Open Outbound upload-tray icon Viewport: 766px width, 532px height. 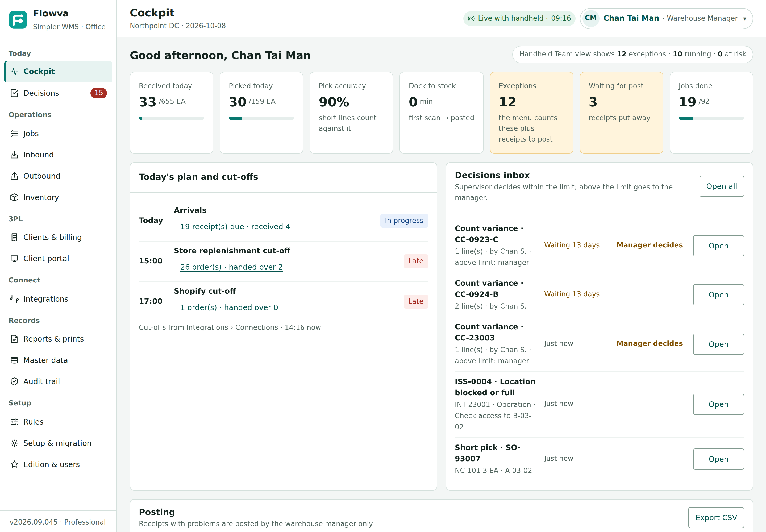(x=14, y=176)
